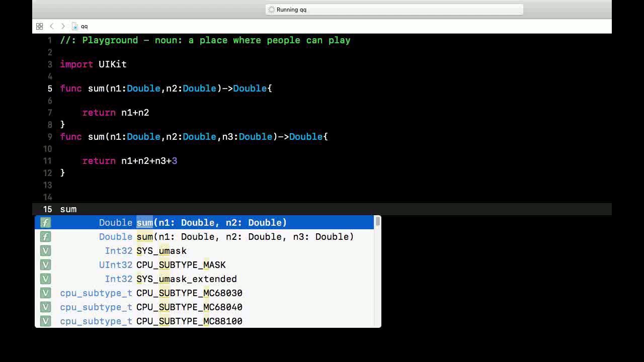Screen dimensions: 644x362
Task: Go forward with the right chevron
Action: 63,26
